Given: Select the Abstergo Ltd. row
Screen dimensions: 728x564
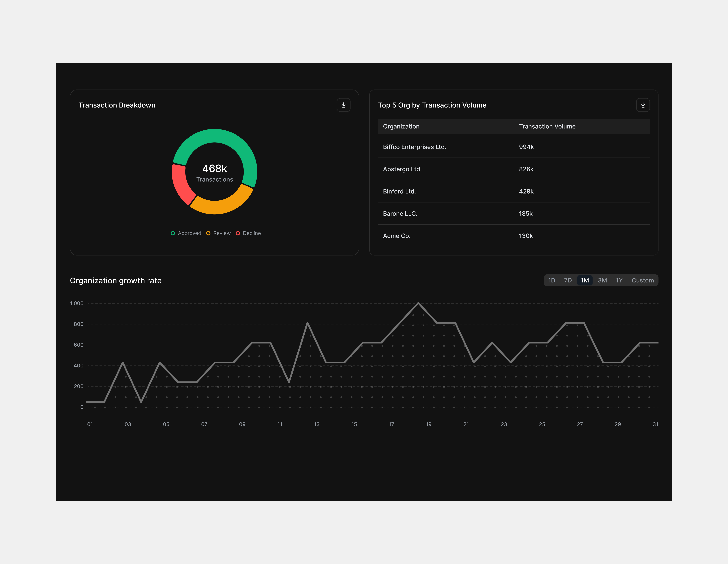Looking at the screenshot, I should tap(514, 169).
